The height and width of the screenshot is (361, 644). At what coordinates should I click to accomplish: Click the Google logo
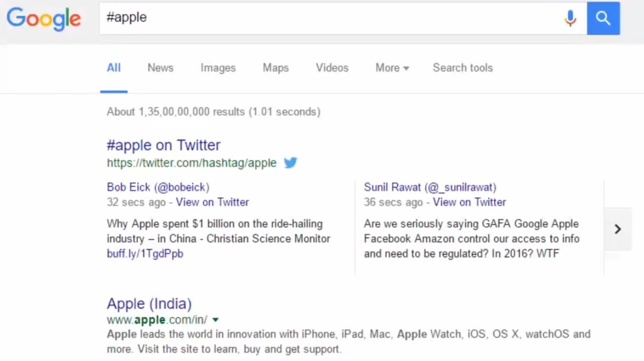[x=44, y=19]
